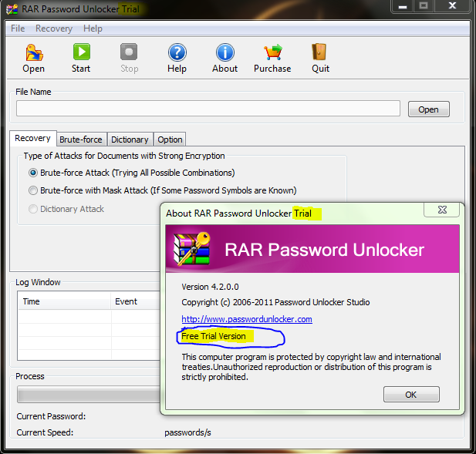Viewport: 476px width, 454px height.
Task: Click the Purchase shopping cart icon
Action: (272, 52)
